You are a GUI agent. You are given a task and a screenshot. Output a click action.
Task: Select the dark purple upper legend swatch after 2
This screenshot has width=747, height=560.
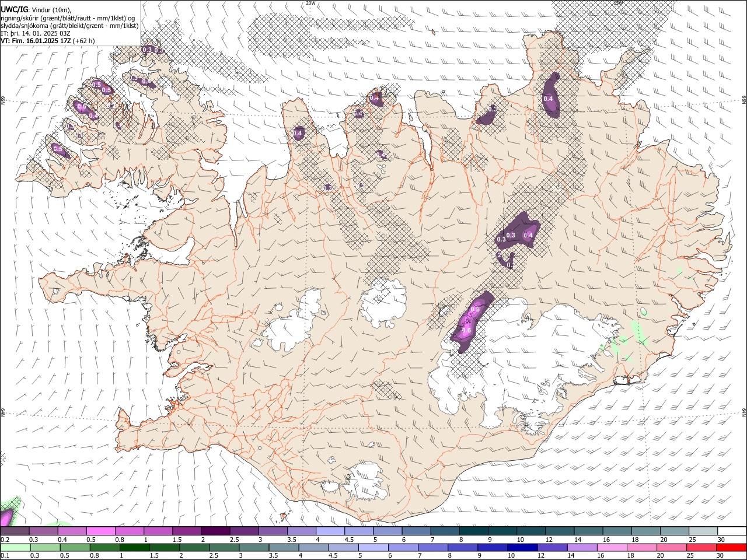click(215, 531)
